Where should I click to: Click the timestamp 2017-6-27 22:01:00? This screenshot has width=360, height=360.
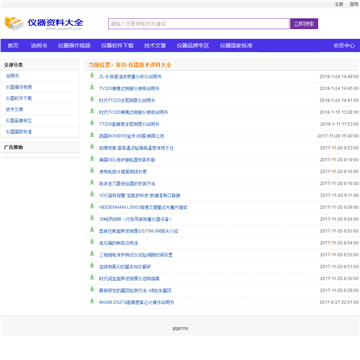(x=339, y=302)
